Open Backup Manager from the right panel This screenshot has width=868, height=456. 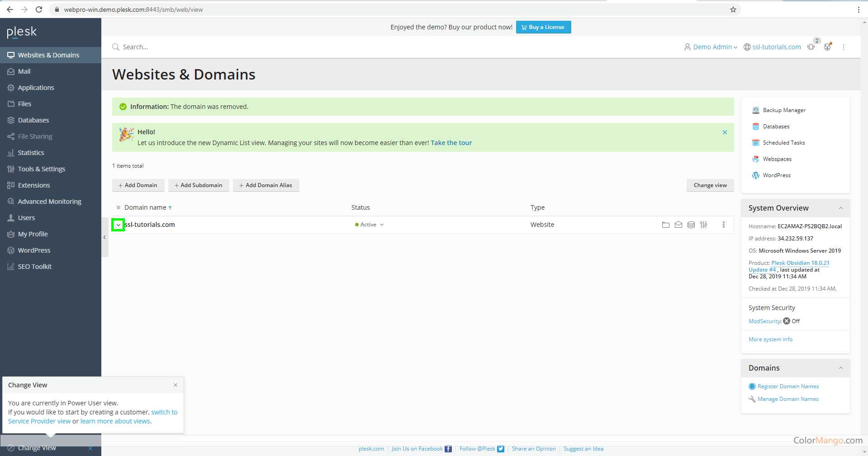pyautogui.click(x=784, y=110)
